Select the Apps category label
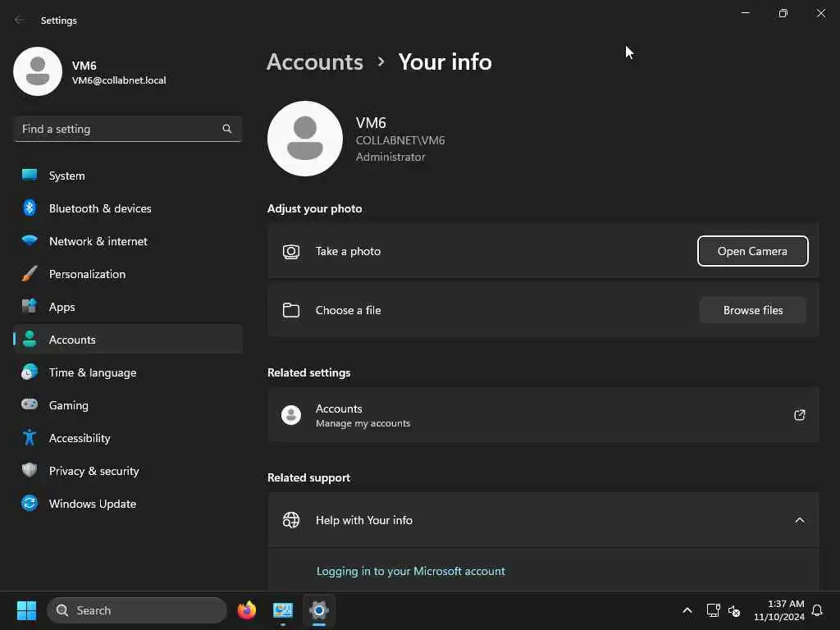This screenshot has width=840, height=630. pos(62,307)
